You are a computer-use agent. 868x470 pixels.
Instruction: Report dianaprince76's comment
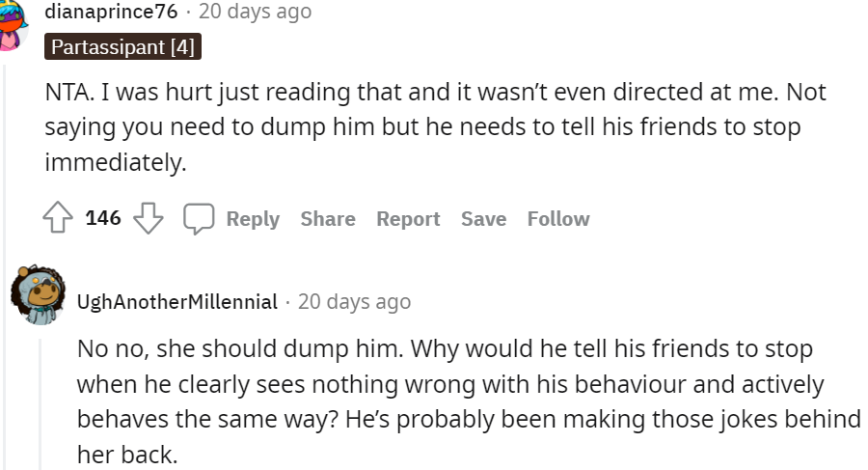tap(408, 219)
